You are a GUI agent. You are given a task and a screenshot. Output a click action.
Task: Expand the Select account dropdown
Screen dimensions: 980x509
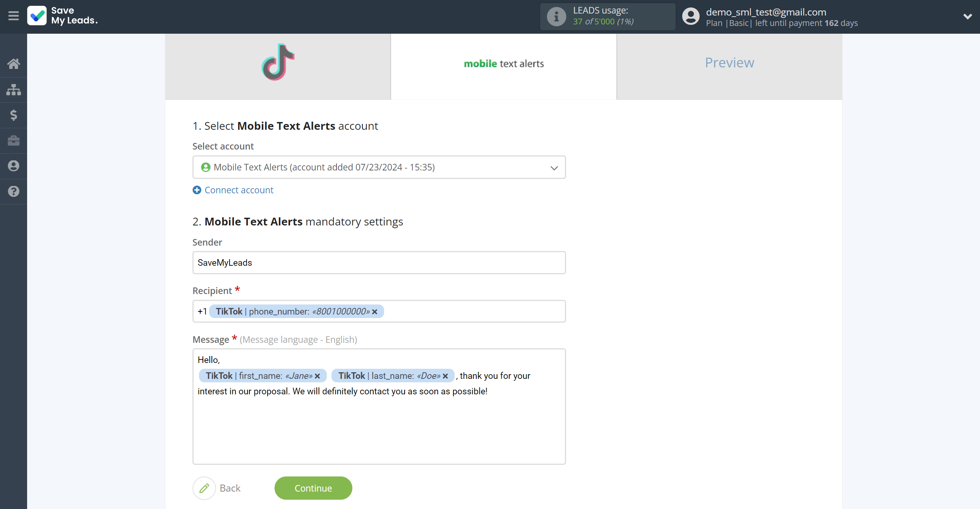pos(554,167)
